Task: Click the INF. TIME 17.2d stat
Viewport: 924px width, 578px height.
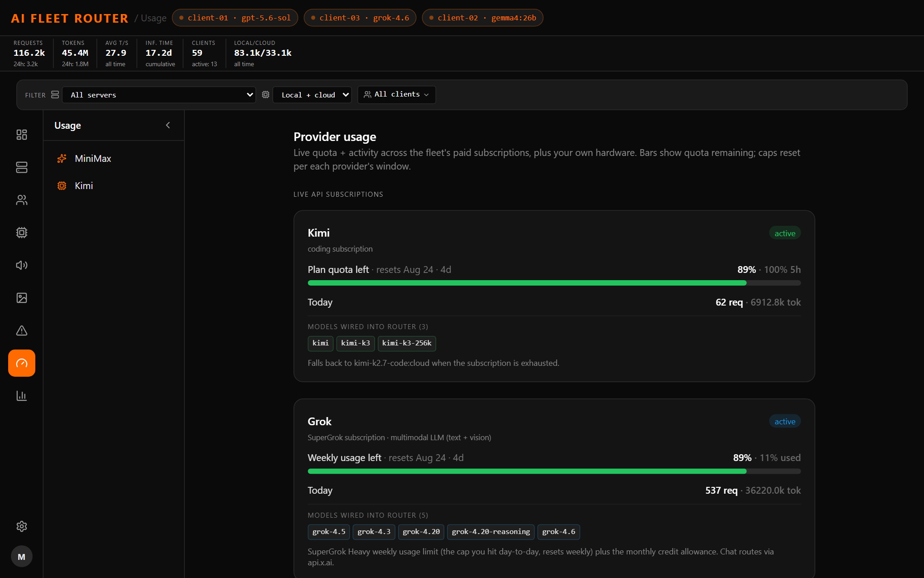Action: point(160,53)
